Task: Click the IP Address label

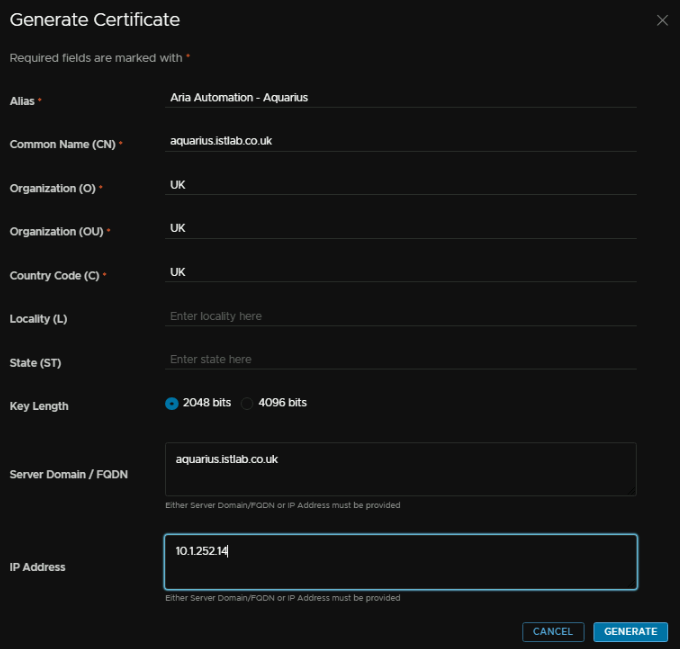Action: [37, 567]
